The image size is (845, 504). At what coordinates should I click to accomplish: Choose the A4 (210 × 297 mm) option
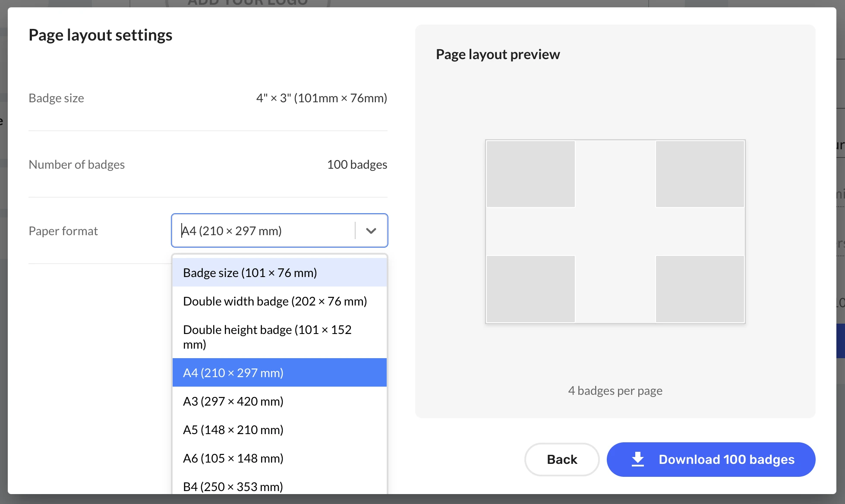(x=233, y=372)
